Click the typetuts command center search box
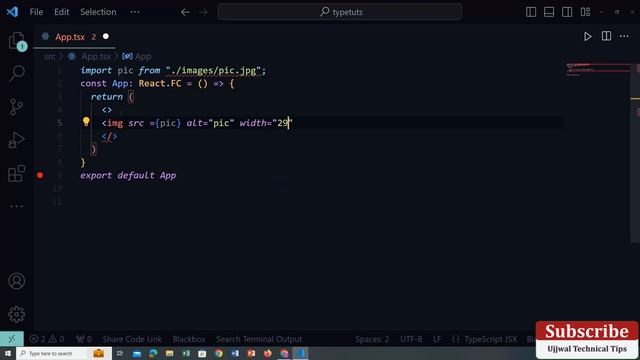This screenshot has width=640, height=360. (340, 12)
